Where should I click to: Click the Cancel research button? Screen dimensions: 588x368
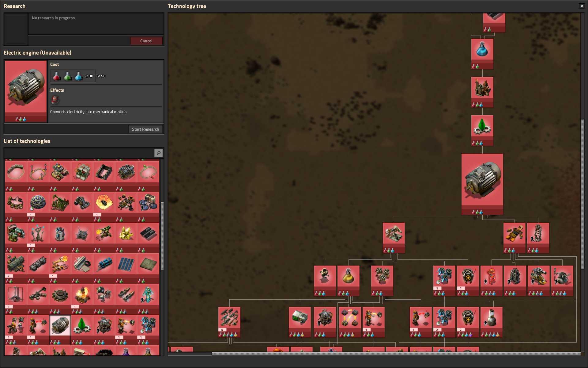146,41
